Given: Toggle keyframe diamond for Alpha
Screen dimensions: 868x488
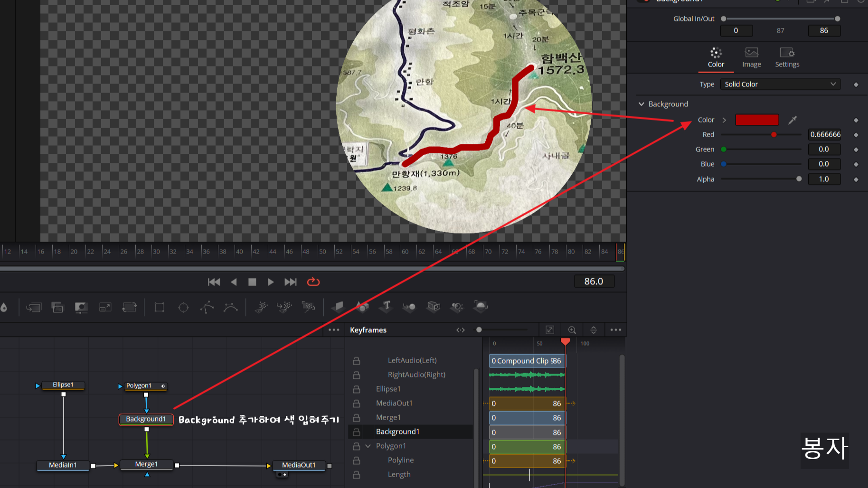Looking at the screenshot, I should (x=856, y=179).
